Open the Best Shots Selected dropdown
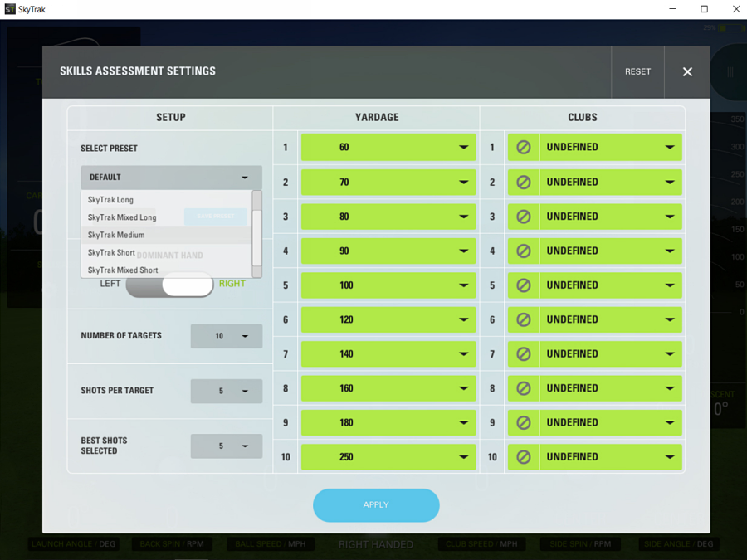 227,446
